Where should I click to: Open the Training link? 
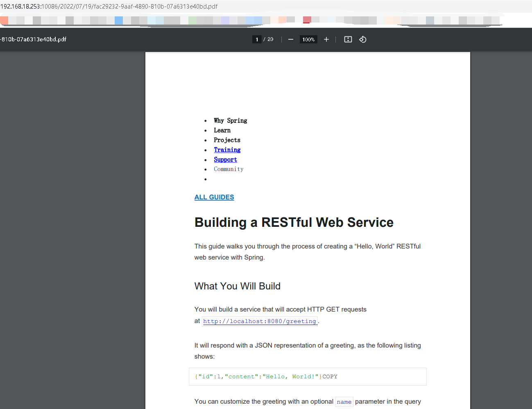tap(227, 150)
